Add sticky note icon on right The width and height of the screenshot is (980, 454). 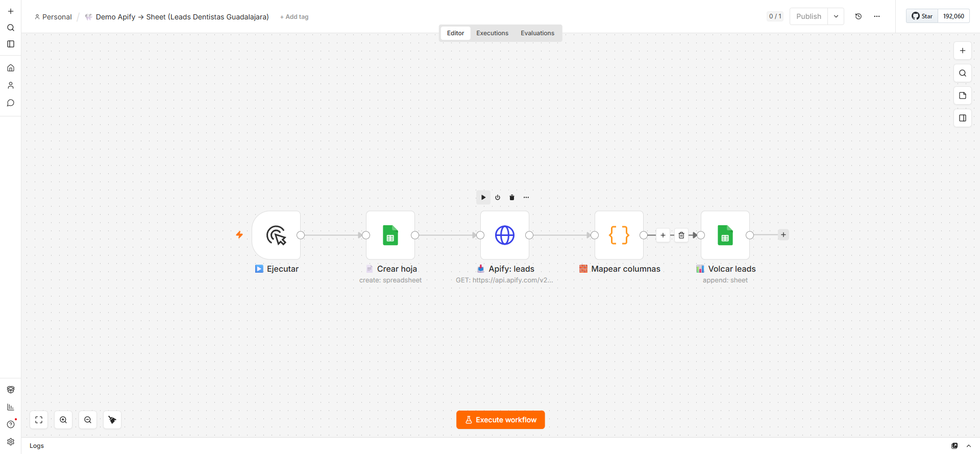[963, 95]
